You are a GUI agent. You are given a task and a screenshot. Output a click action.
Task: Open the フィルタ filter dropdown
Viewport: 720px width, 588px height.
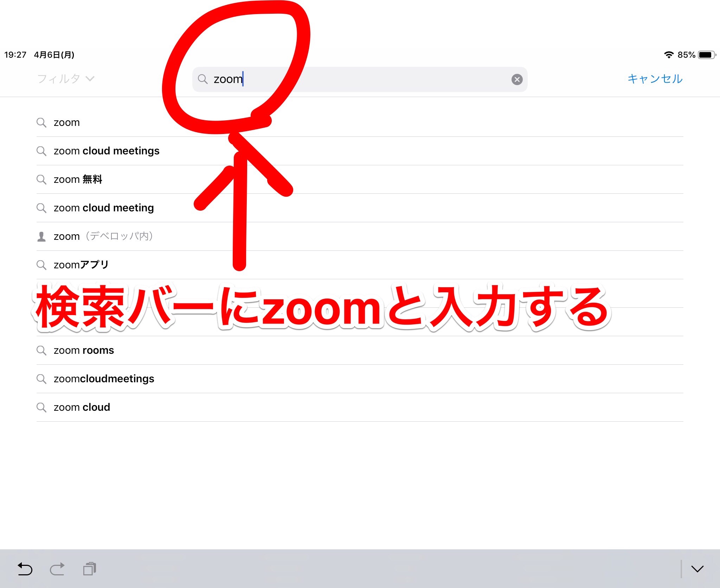[66, 79]
